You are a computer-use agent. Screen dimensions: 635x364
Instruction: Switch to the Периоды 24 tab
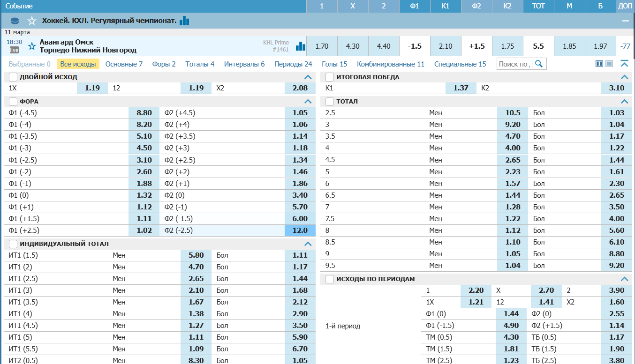[293, 64]
